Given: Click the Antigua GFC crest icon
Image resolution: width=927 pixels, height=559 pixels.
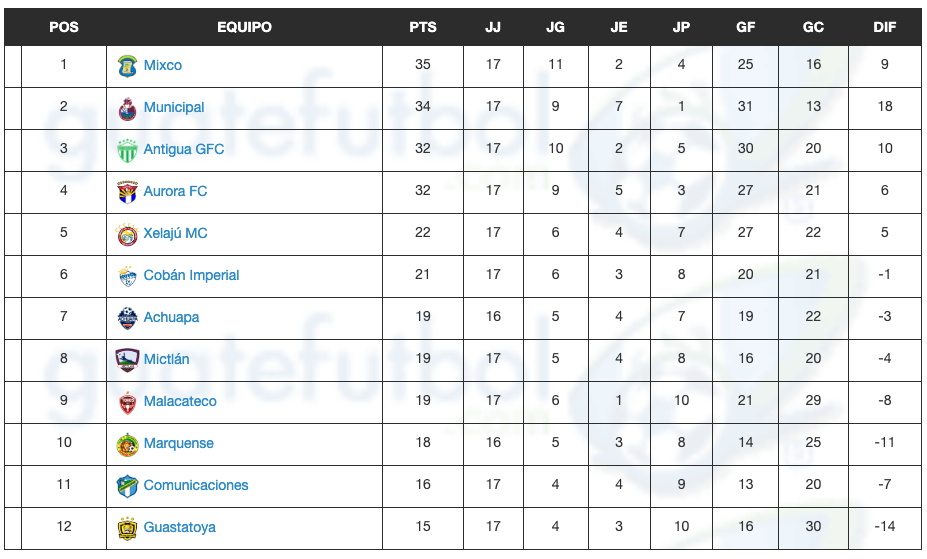Looking at the screenshot, I should (127, 150).
